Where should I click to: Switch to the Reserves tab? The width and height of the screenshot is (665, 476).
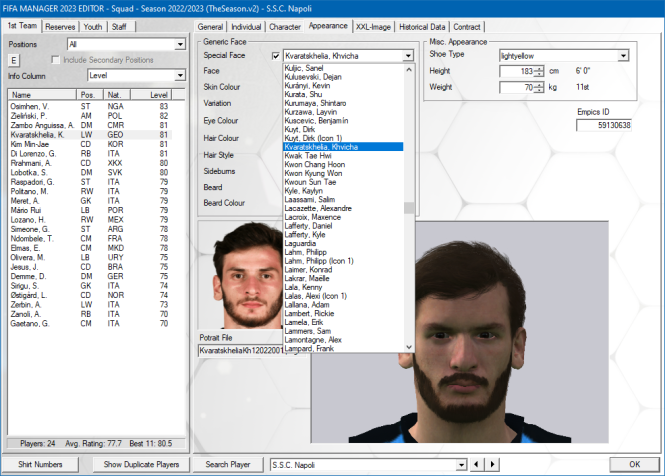pos(60,27)
